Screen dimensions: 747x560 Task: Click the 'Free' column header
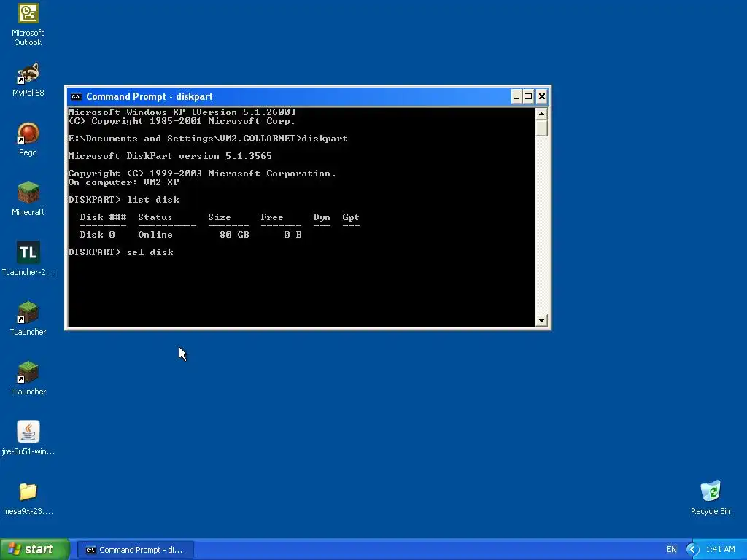click(272, 217)
